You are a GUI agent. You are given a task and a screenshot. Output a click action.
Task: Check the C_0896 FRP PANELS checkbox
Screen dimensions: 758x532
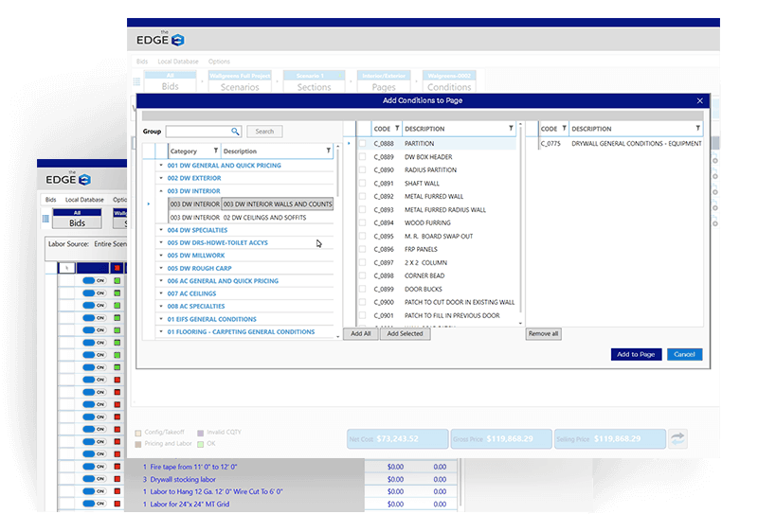[362, 249]
